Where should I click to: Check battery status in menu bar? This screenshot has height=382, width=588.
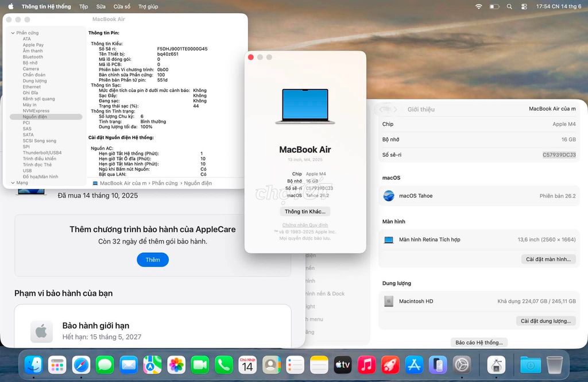(x=494, y=6)
